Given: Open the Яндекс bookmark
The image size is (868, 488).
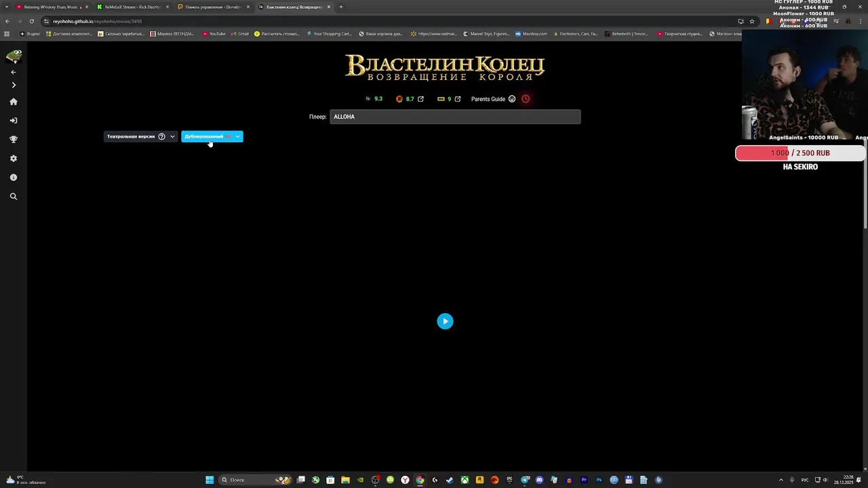Looking at the screenshot, I should point(30,34).
